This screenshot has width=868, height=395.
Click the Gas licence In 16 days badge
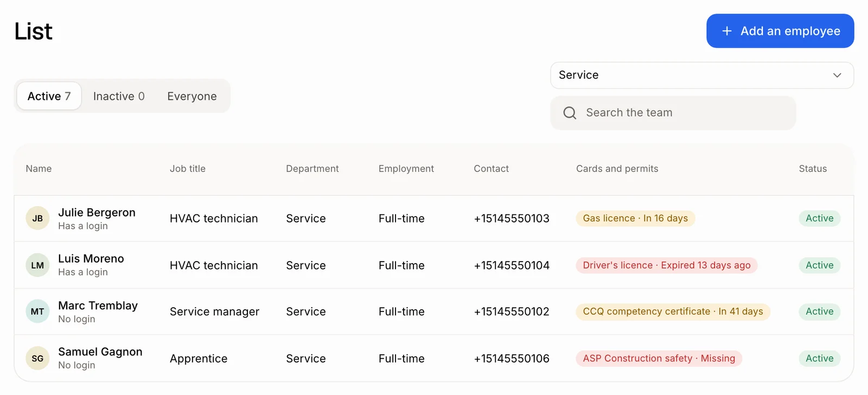point(635,218)
